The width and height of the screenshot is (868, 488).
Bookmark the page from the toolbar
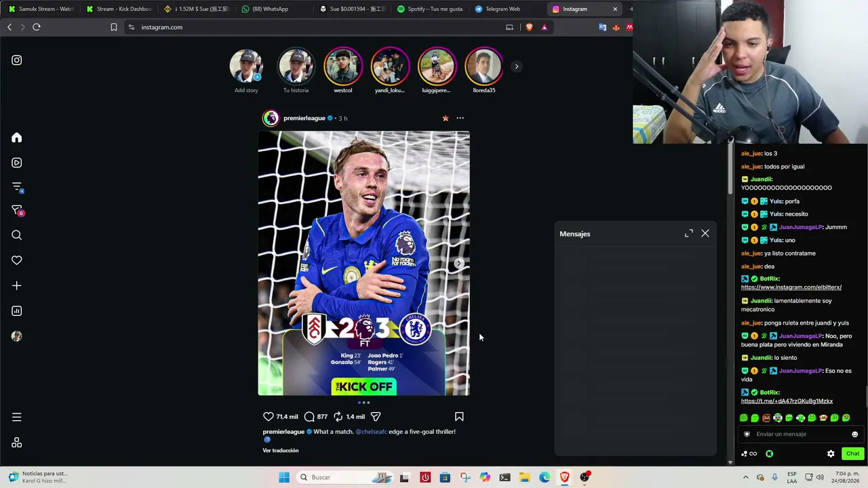tap(114, 27)
